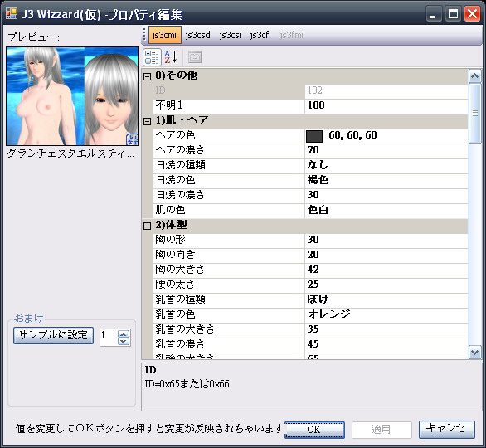Select the 腰の太さ value 25

click(x=386, y=285)
